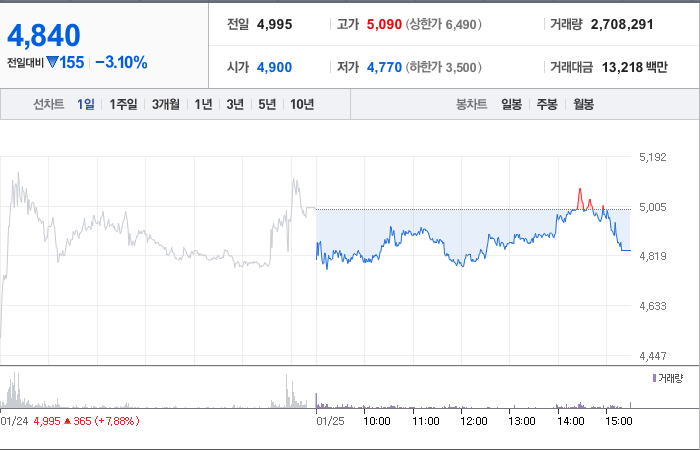Click the 전일대비 label
Screen dimensions: 700x450
(25, 63)
